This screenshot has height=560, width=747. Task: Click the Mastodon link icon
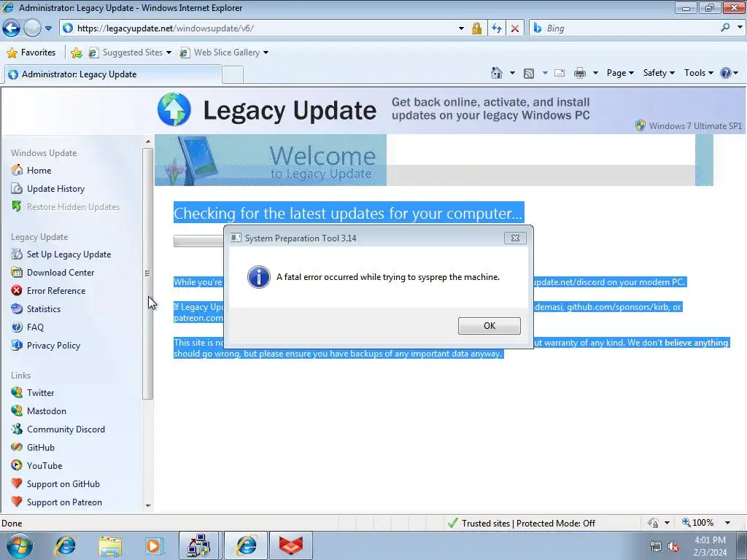point(17,411)
